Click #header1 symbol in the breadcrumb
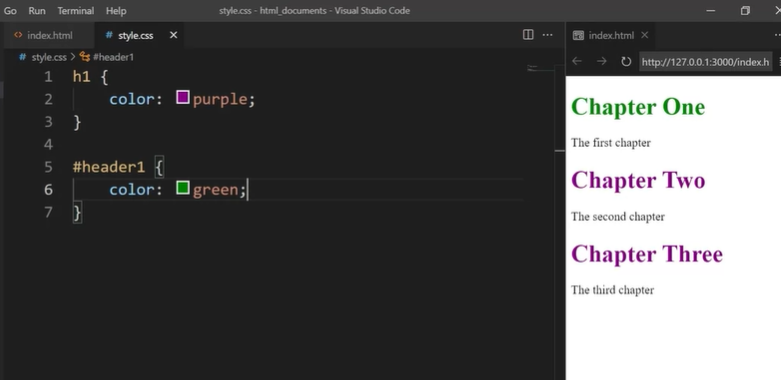The image size is (781, 380). [x=113, y=57]
